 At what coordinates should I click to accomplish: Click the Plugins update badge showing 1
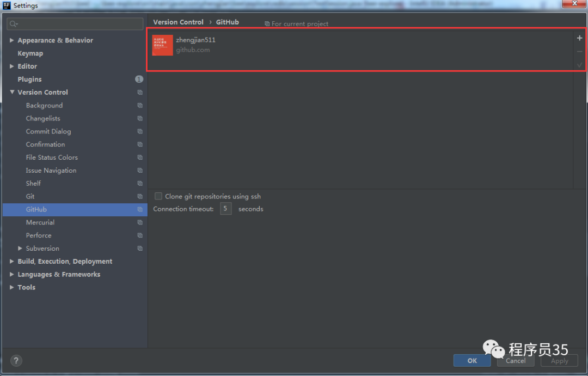point(139,79)
